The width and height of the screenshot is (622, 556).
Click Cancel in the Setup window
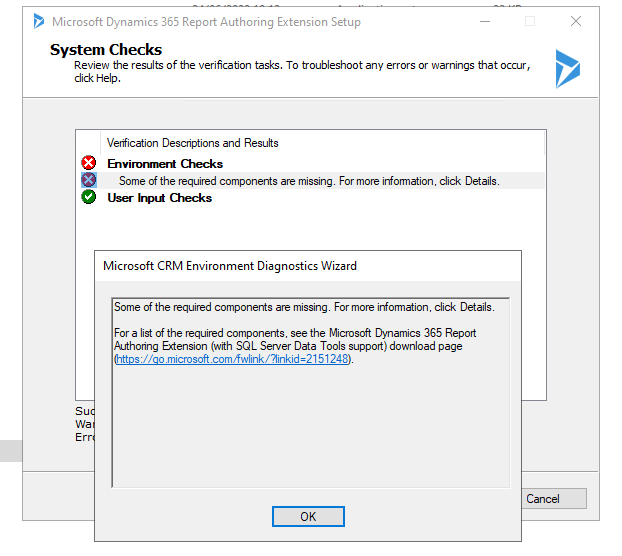click(554, 498)
